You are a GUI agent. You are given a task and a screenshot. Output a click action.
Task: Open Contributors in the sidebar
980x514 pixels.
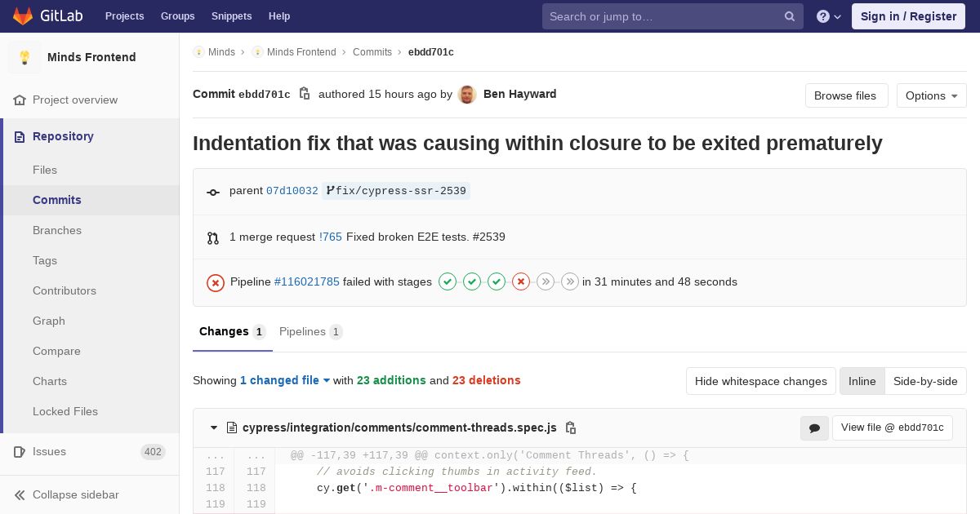pos(65,290)
